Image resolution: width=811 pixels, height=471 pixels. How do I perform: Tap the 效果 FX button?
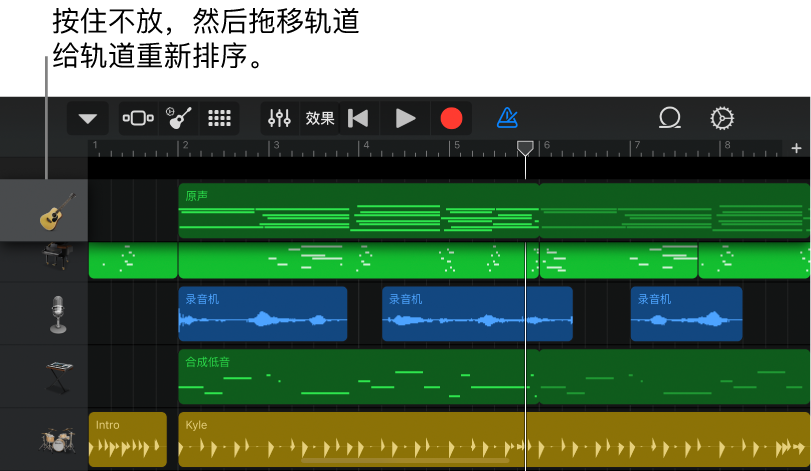320,118
